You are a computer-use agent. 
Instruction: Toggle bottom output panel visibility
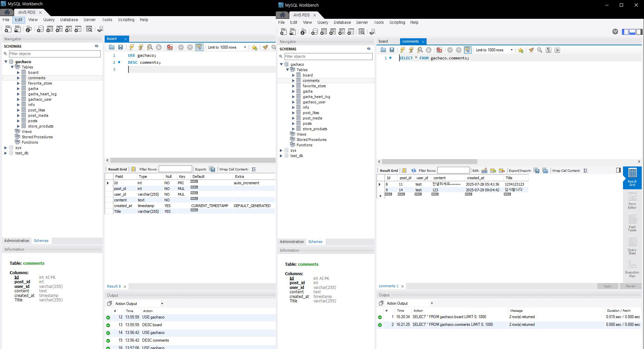pyautogui.click(x=632, y=32)
